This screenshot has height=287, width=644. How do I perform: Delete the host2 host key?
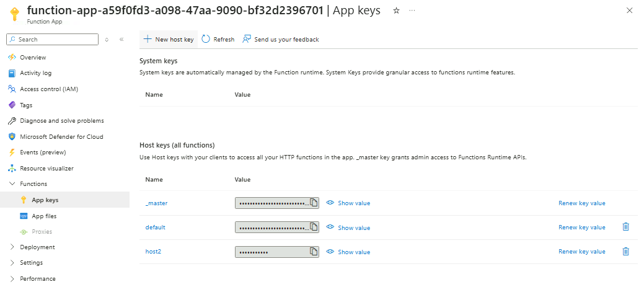(x=625, y=251)
